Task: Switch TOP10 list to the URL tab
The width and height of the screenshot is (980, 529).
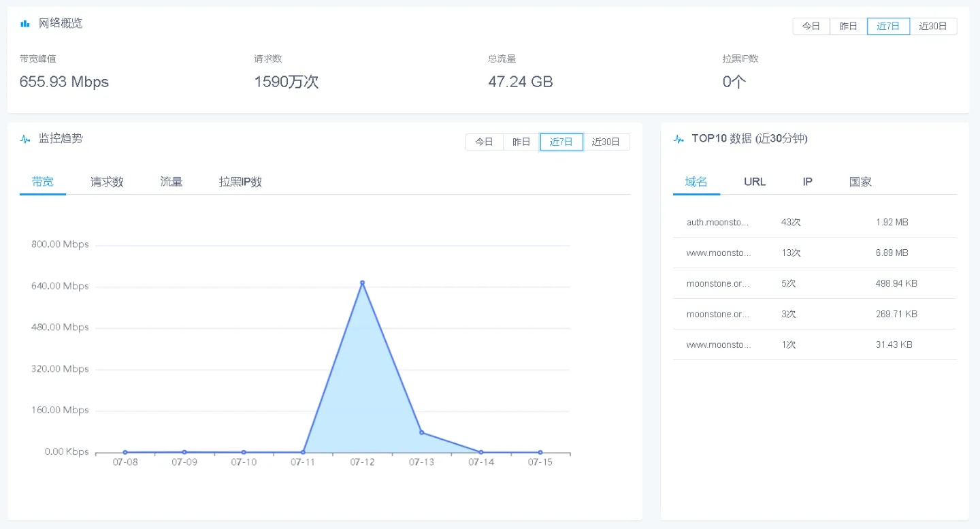Action: coord(755,182)
